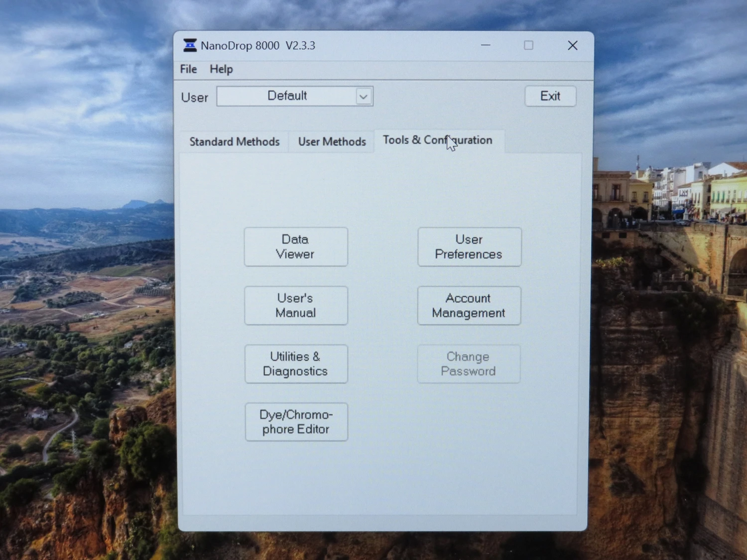
Task: Click the NanoDrop app icon in title bar
Action: [x=189, y=45]
